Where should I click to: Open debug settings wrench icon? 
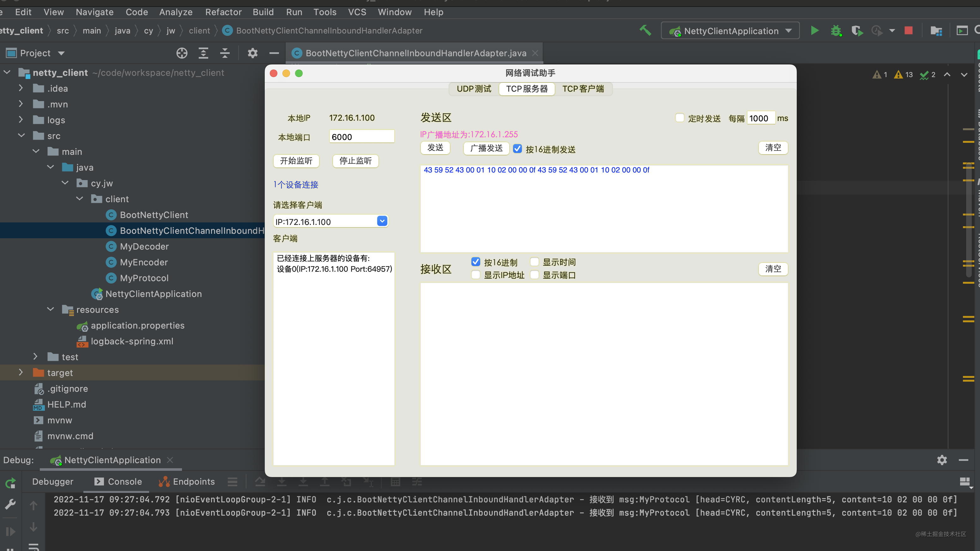(x=10, y=505)
